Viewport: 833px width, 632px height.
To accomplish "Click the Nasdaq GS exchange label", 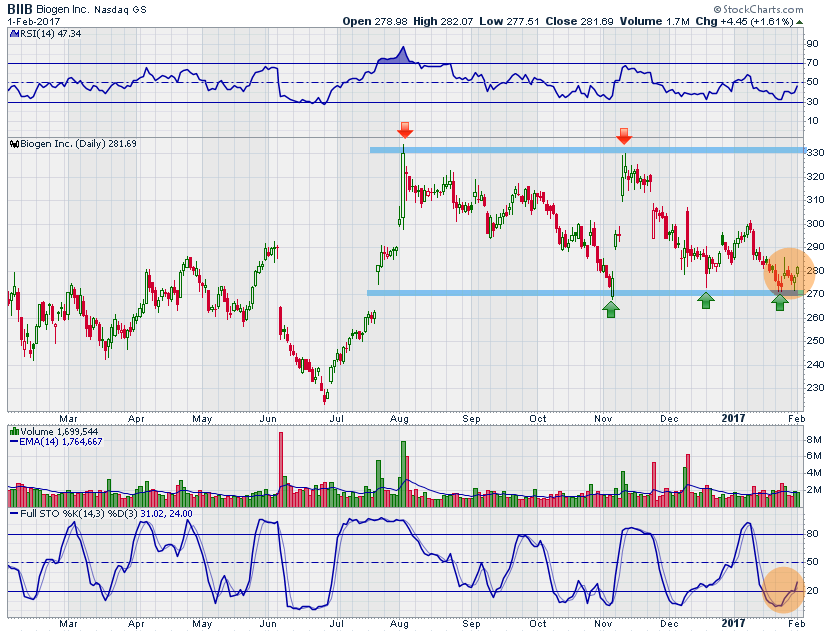I will tap(120, 10).
